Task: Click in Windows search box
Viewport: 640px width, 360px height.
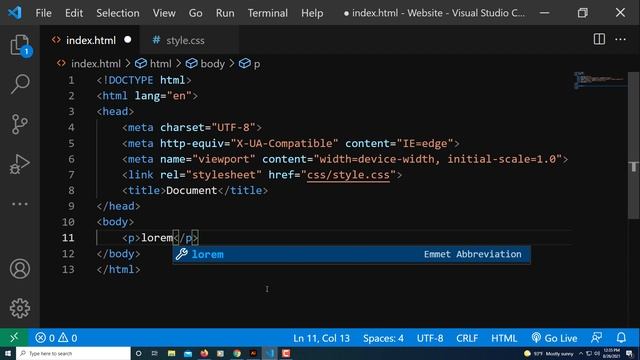Action: click(x=73, y=353)
